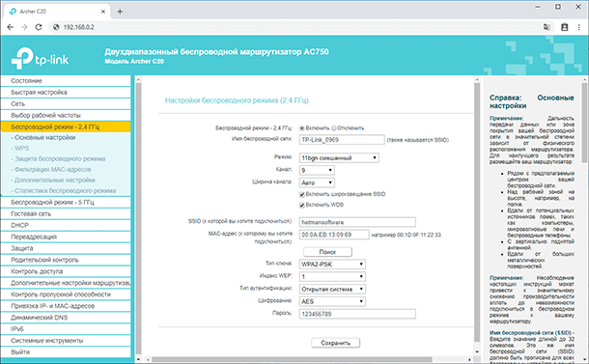Click the site info icon before 192.168.0.2
The image size is (589, 364).
click(x=56, y=27)
